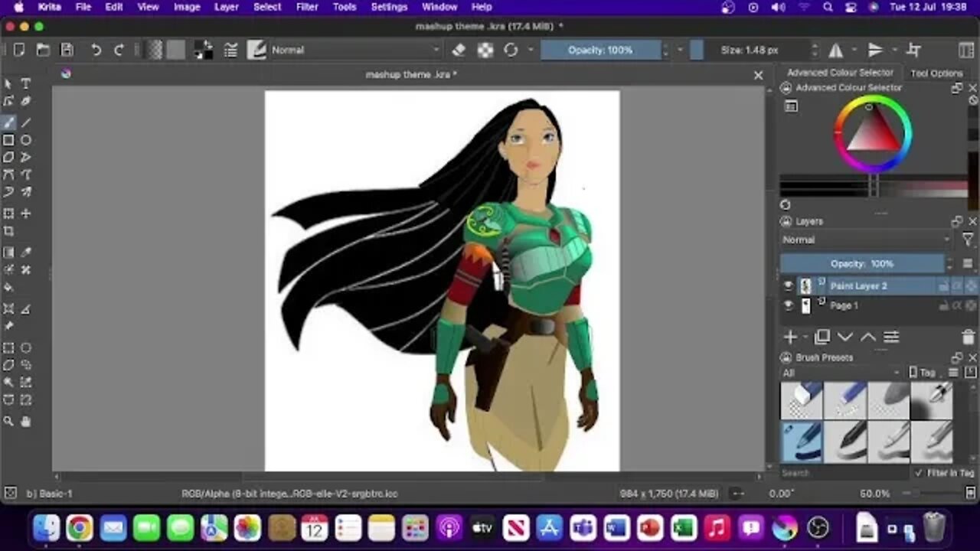Open the brush presets Tag button menu
The image size is (980, 551).
coord(923,373)
